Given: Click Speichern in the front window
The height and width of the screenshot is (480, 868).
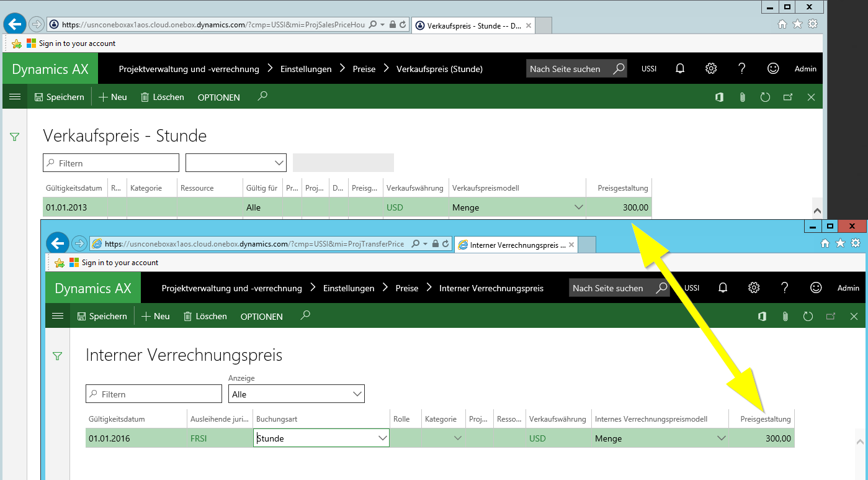Looking at the screenshot, I should pyautogui.click(x=102, y=317).
